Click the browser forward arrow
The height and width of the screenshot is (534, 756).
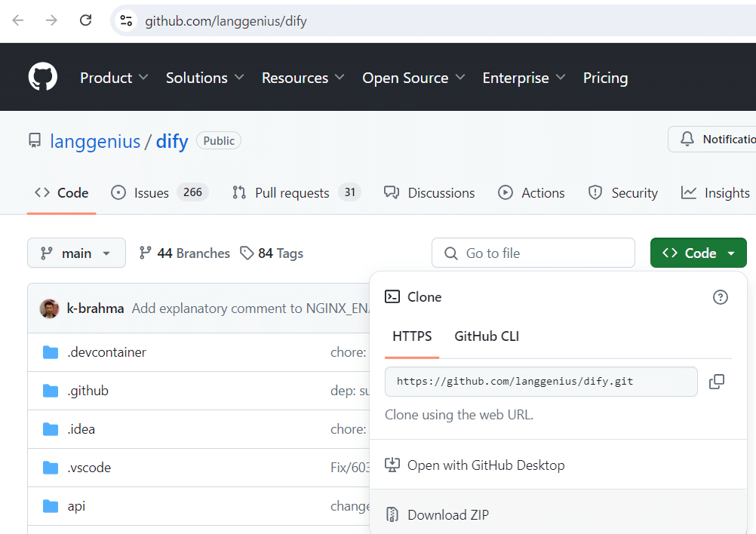51,20
